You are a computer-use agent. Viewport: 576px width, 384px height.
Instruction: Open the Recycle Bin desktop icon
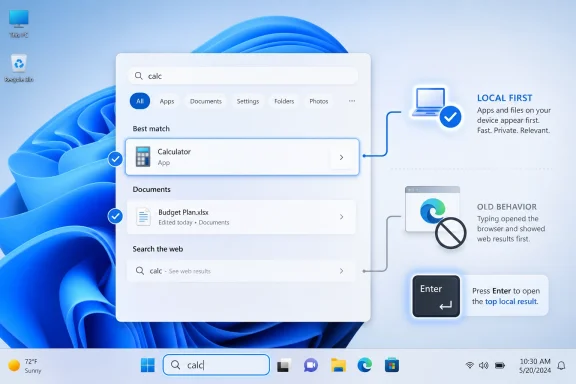pyautogui.click(x=19, y=68)
